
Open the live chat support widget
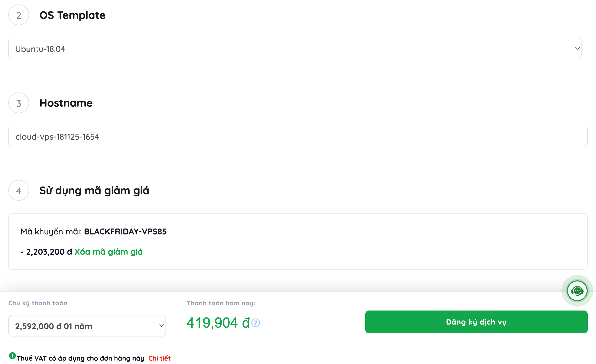click(x=577, y=291)
